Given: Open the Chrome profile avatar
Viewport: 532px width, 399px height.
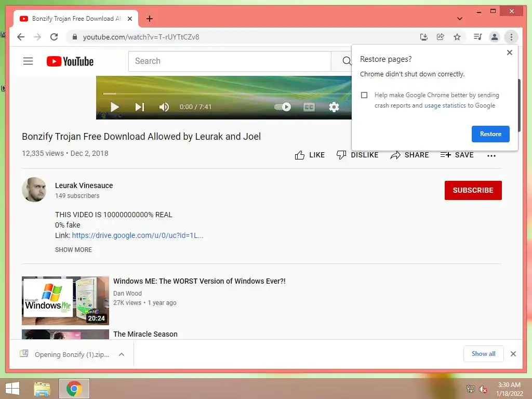Looking at the screenshot, I should click(x=495, y=37).
